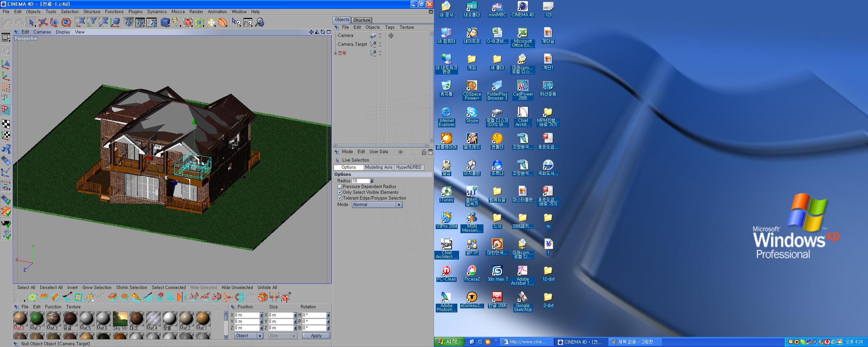Toggle visibility dots for 전체 object

coord(380,53)
